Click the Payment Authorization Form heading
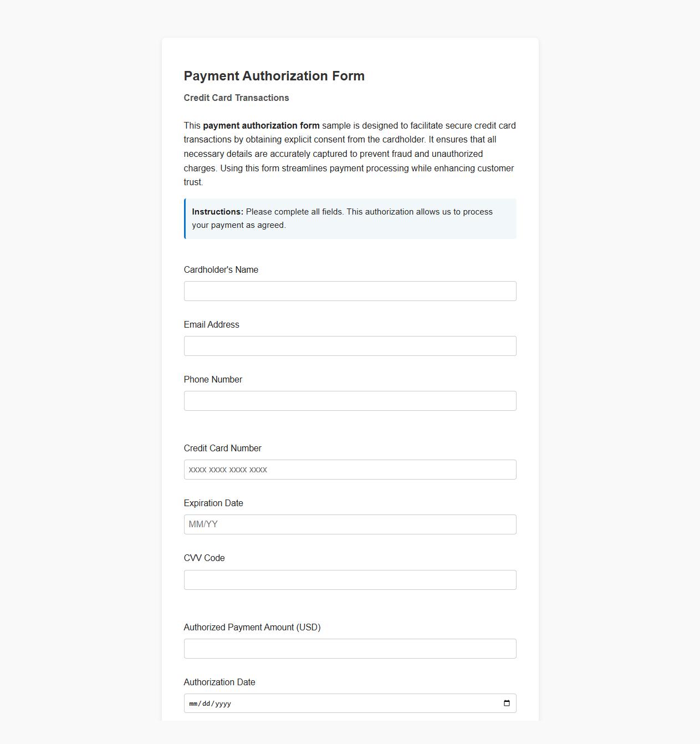This screenshot has height=744, width=700. pyautogui.click(x=274, y=76)
